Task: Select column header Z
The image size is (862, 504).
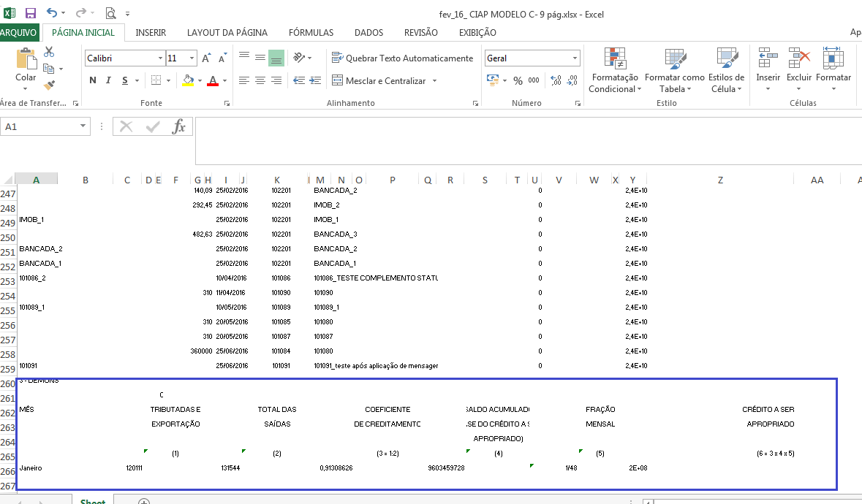Action: [x=720, y=180]
